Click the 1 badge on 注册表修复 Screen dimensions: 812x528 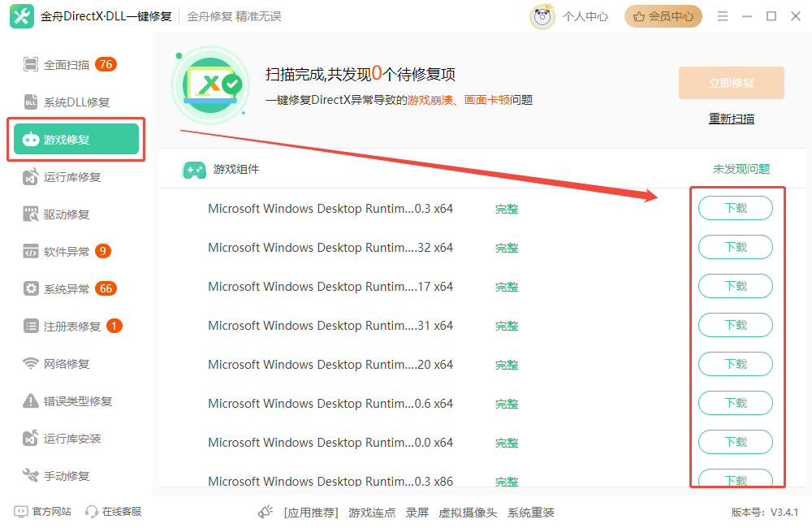(x=114, y=326)
